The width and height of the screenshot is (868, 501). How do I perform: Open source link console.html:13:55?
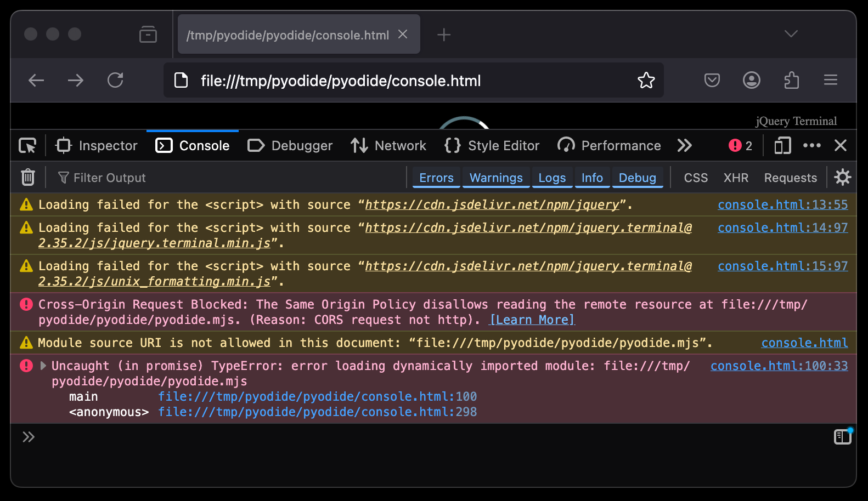(783, 204)
